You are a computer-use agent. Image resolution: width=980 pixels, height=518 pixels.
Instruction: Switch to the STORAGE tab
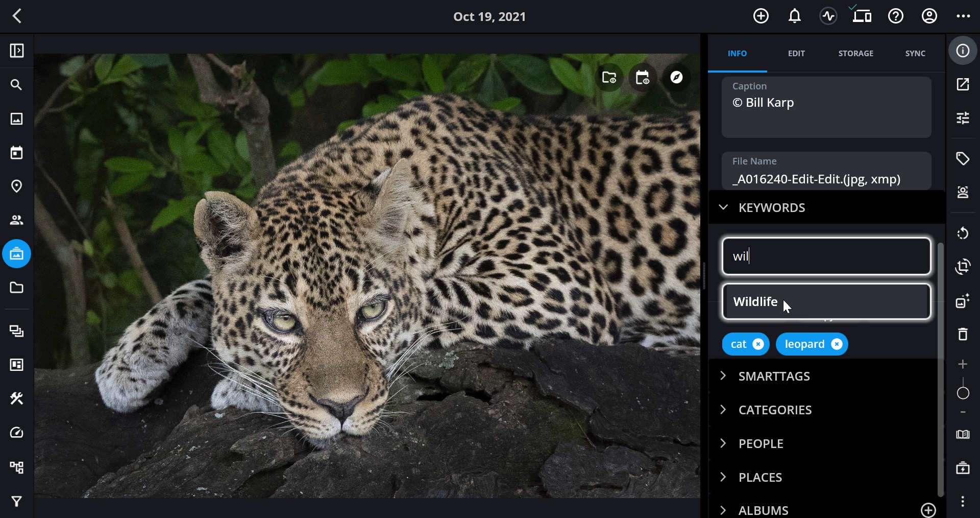(856, 53)
